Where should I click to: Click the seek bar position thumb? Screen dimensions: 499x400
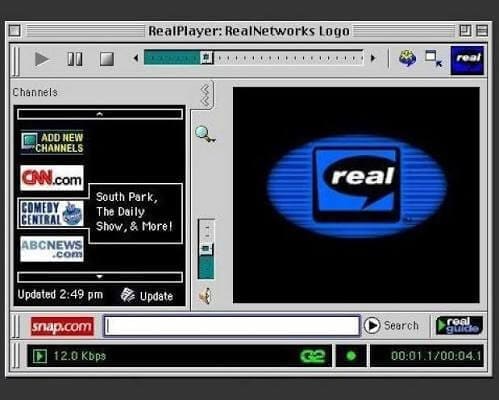pyautogui.click(x=207, y=58)
